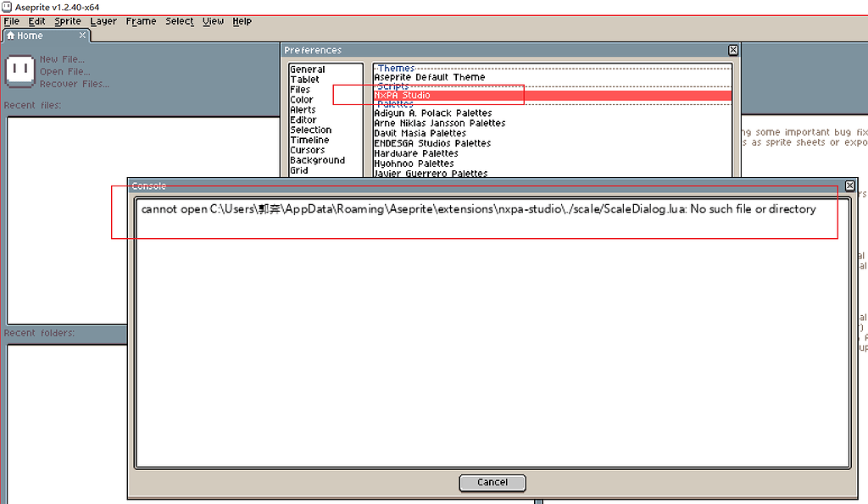Select the Grid preferences category
The image size is (868, 504).
[x=300, y=170]
